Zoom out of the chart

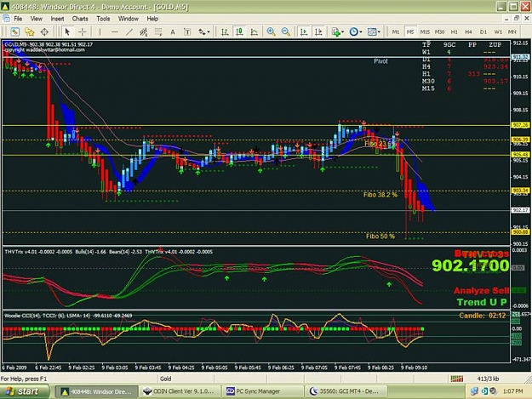coord(286,31)
